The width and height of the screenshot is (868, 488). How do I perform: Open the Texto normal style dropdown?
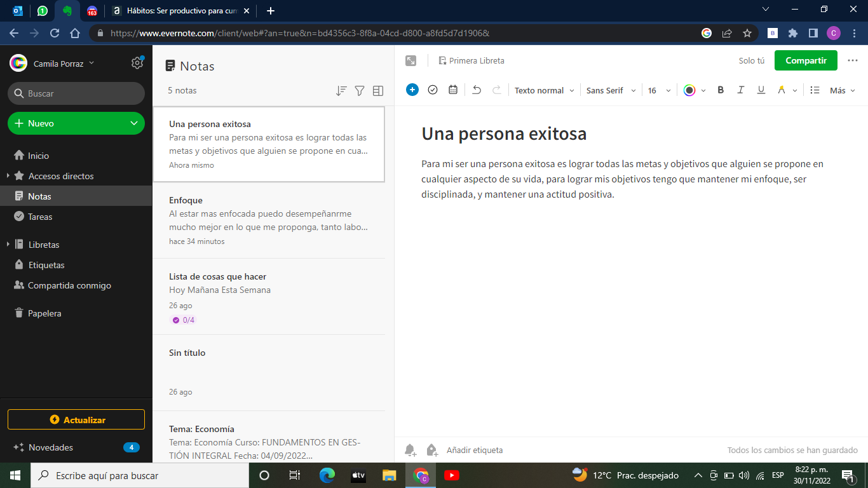(544, 90)
